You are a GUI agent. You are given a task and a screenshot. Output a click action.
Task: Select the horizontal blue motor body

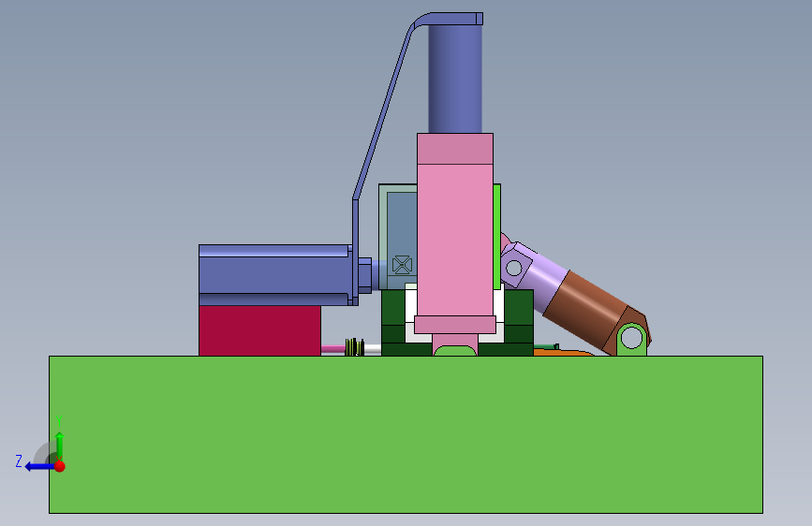point(273,275)
